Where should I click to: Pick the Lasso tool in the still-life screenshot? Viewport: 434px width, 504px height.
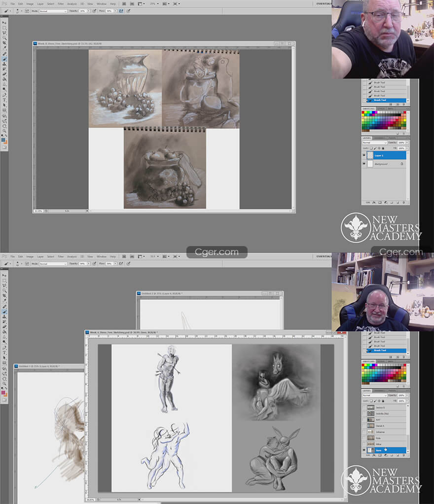click(4, 33)
